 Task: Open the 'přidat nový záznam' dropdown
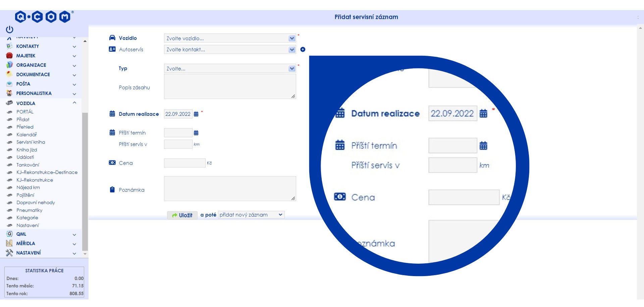coord(251,215)
